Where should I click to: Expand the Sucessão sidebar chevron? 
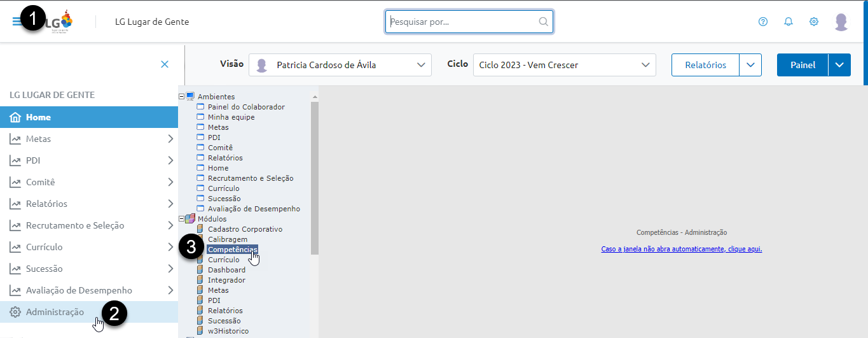[170, 269]
